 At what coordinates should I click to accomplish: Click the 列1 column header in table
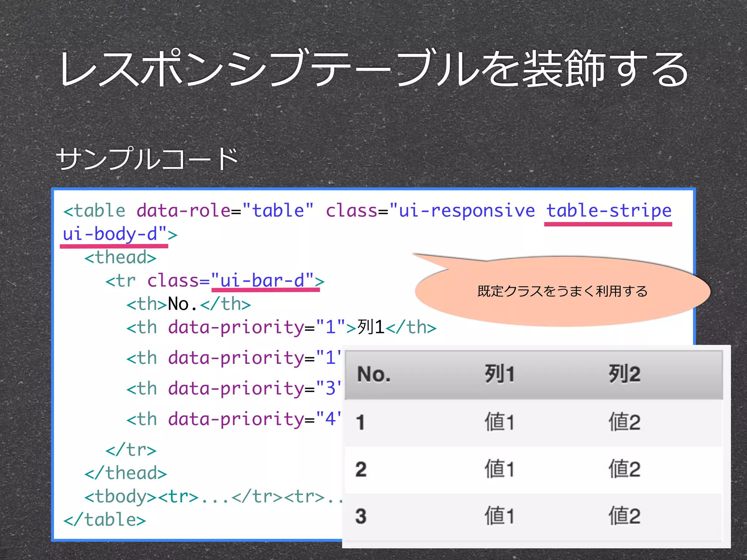coord(499,374)
